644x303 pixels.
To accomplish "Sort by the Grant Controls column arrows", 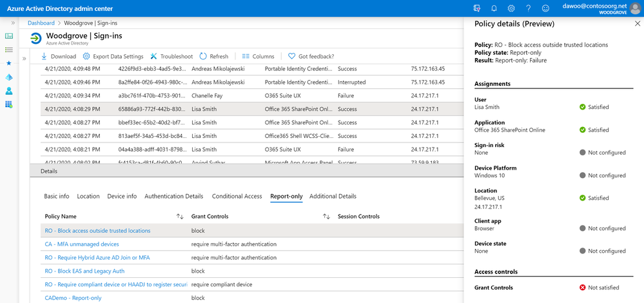I will tap(326, 217).
